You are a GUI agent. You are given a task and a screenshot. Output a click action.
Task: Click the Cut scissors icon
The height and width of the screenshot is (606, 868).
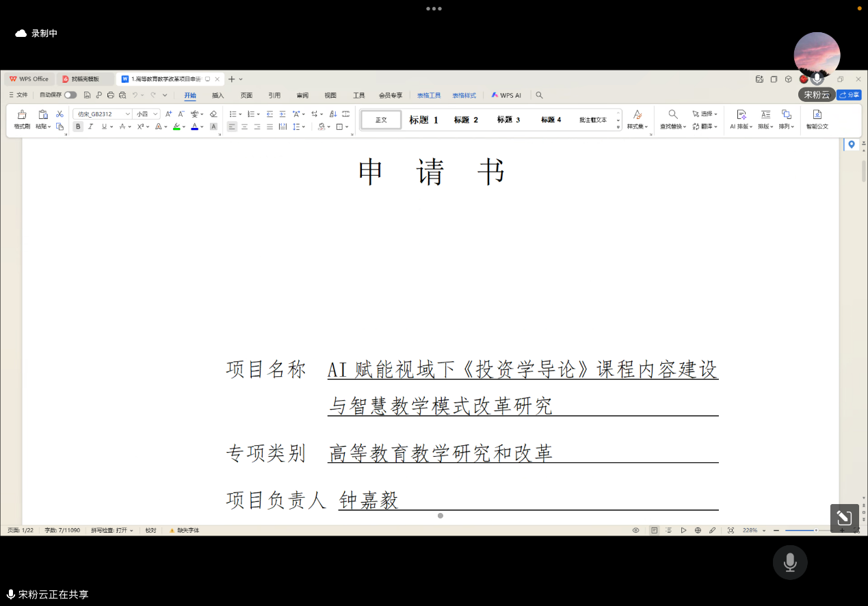click(60, 114)
